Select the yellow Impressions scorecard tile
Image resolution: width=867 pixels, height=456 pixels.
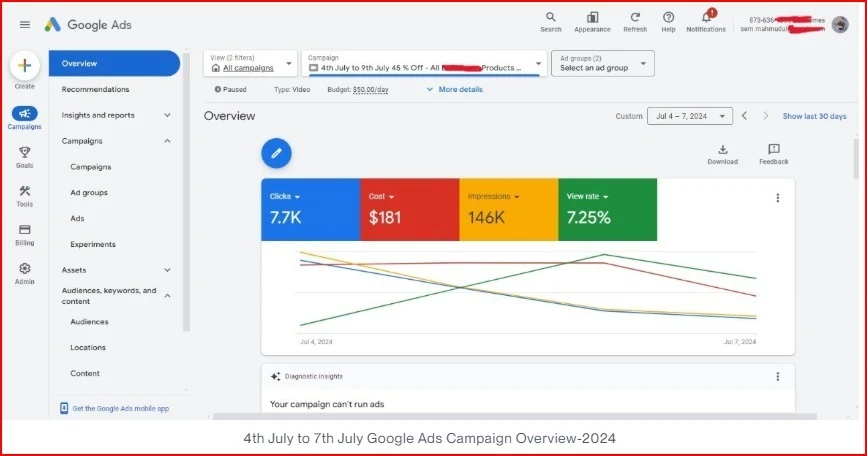coord(509,209)
